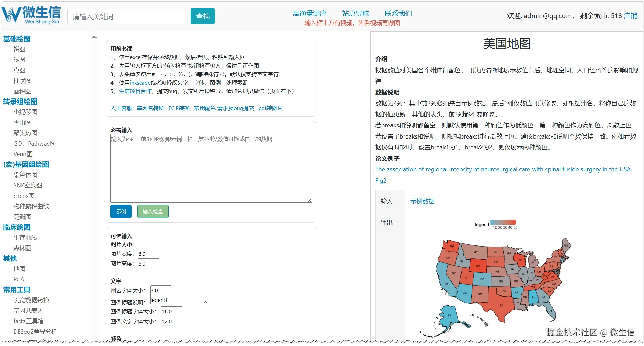Open the 高通量测序 navigation link
644x346 pixels.
(310, 13)
